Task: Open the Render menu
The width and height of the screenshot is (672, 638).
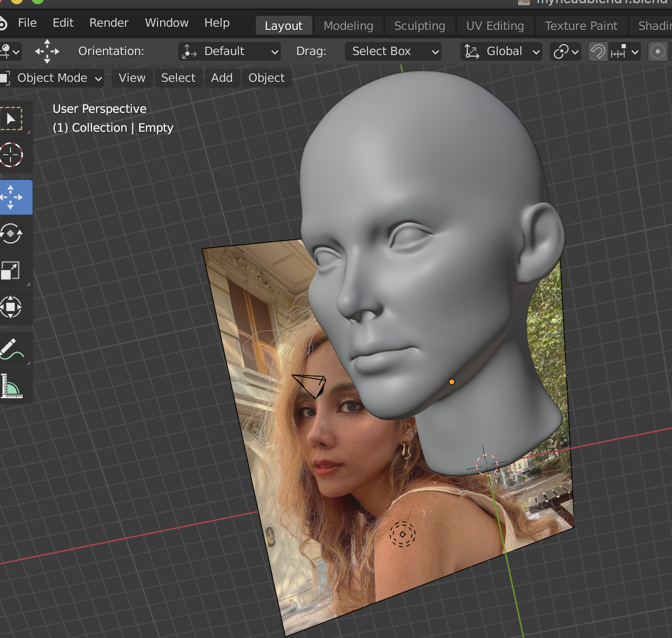Action: click(x=109, y=23)
